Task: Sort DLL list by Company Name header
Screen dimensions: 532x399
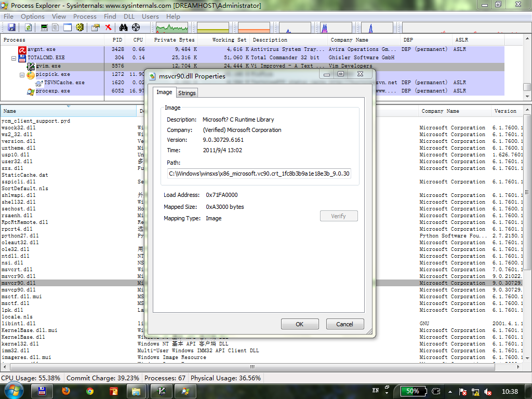Action: [x=454, y=111]
